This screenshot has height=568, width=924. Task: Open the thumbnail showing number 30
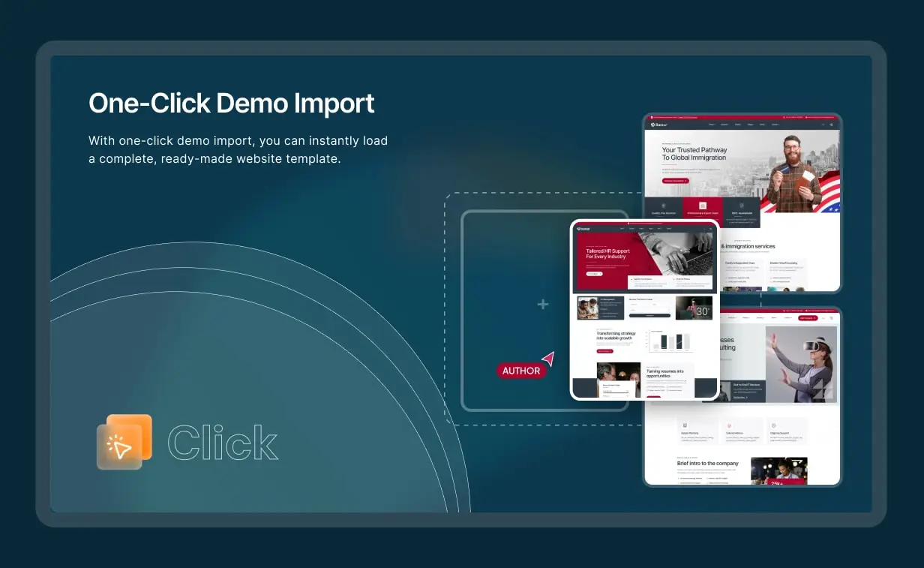694,308
